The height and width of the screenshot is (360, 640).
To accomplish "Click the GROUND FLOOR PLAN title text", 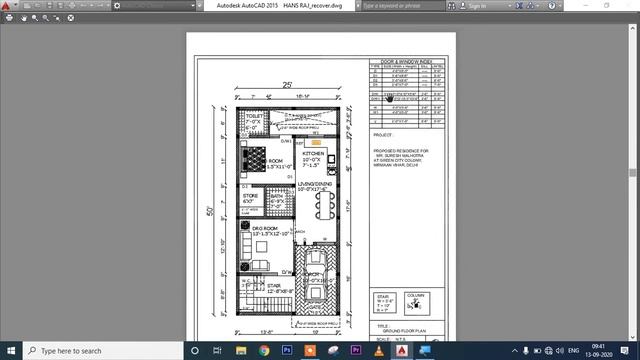I will [x=404, y=331].
